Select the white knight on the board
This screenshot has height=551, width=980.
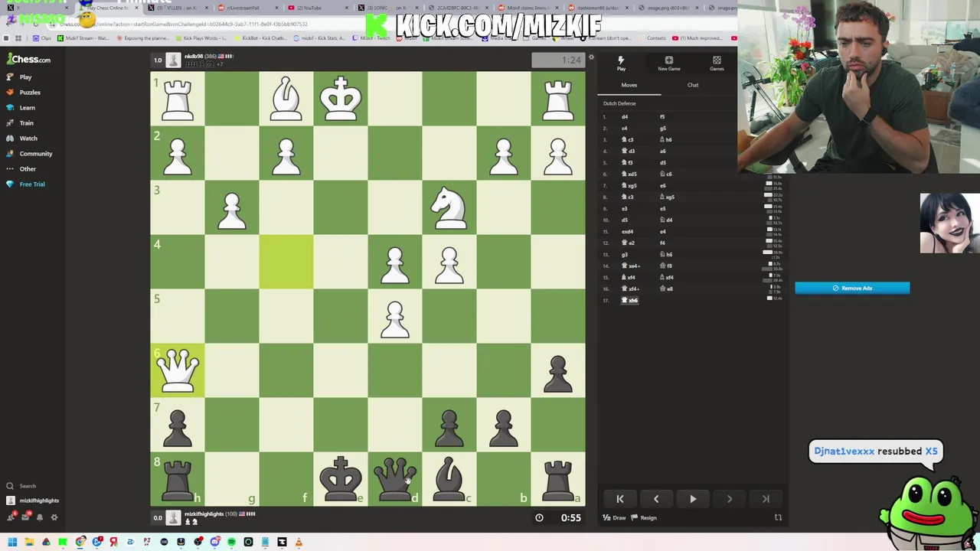pyautogui.click(x=449, y=207)
